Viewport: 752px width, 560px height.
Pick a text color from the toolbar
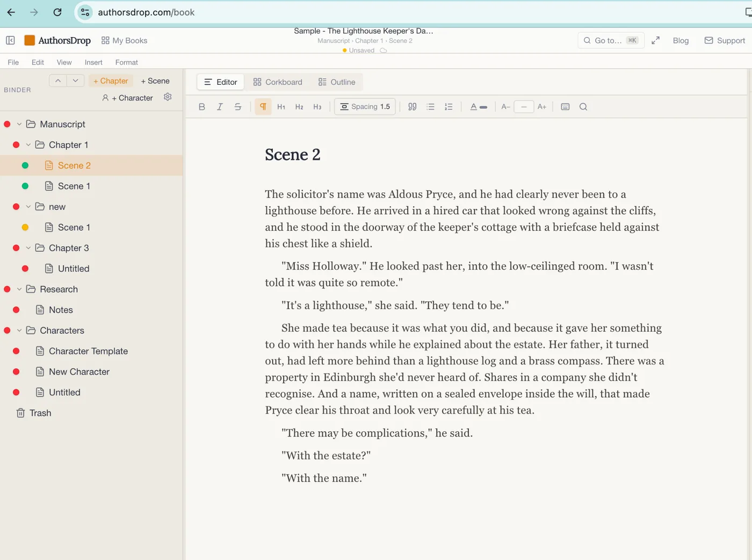coord(479,107)
